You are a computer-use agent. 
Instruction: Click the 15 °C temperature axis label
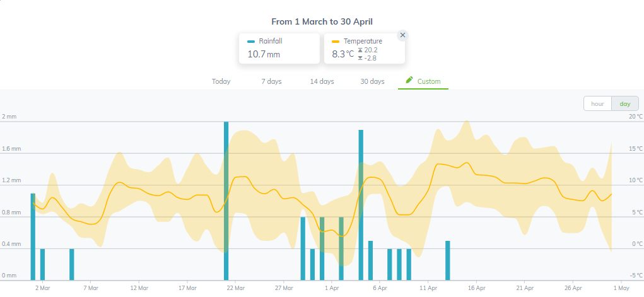(635, 149)
